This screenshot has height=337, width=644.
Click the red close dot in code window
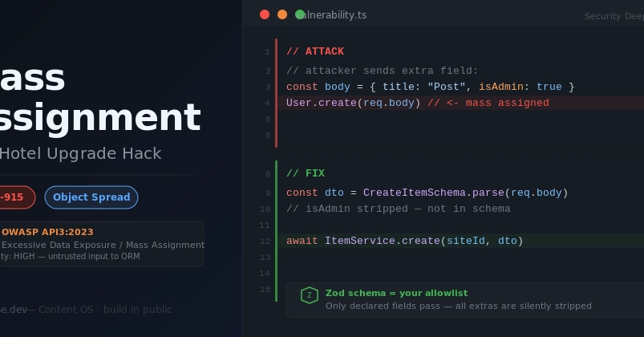point(265,14)
